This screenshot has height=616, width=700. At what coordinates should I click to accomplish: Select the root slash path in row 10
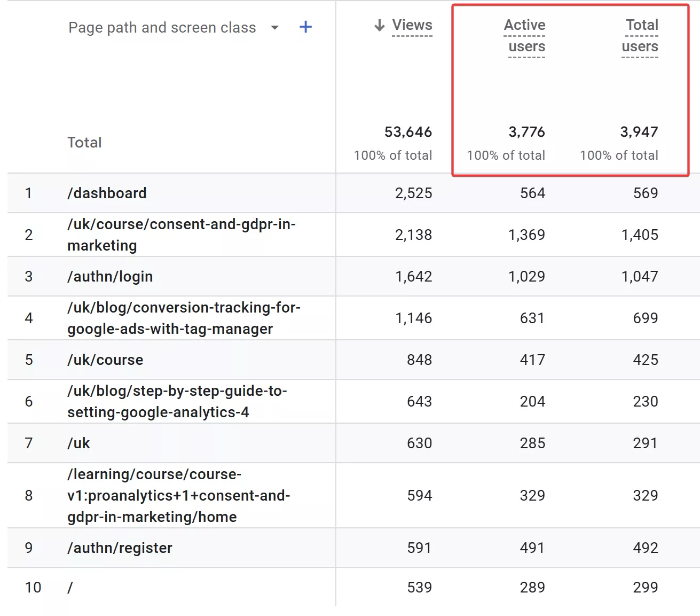(x=70, y=587)
